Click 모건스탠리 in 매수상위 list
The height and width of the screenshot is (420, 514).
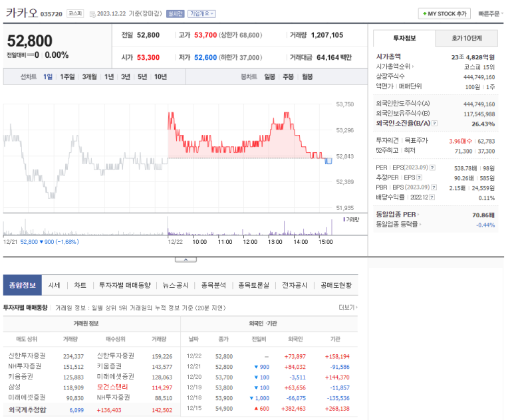click(112, 387)
